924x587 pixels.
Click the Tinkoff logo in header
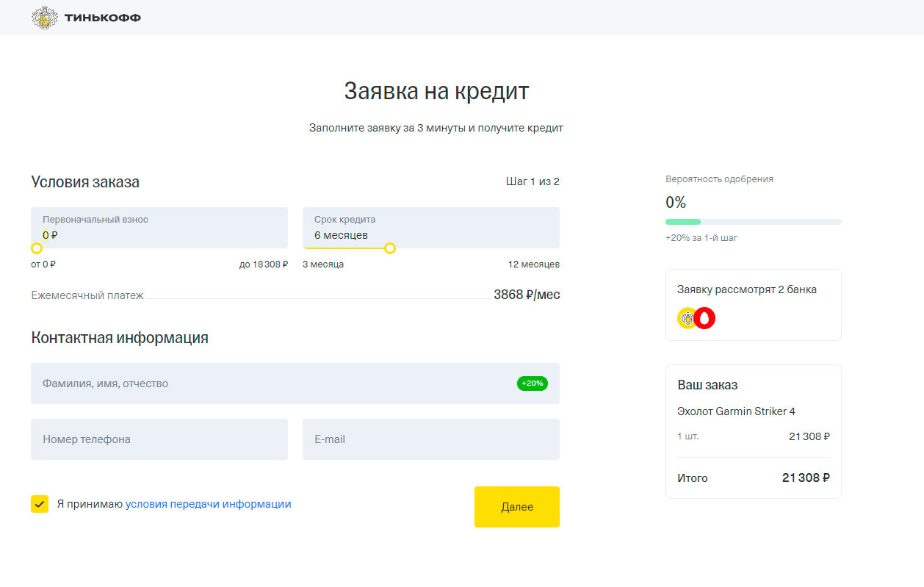click(x=86, y=18)
